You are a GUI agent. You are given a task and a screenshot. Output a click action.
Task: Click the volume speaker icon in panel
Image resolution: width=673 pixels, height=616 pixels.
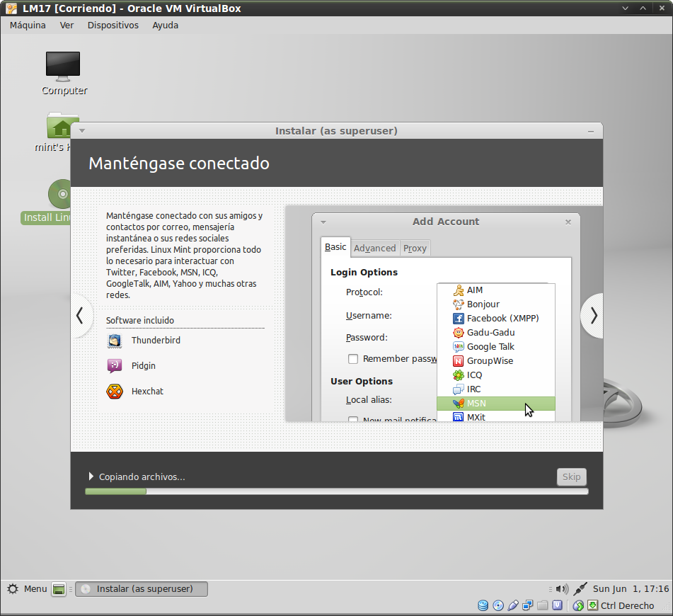coord(561,588)
